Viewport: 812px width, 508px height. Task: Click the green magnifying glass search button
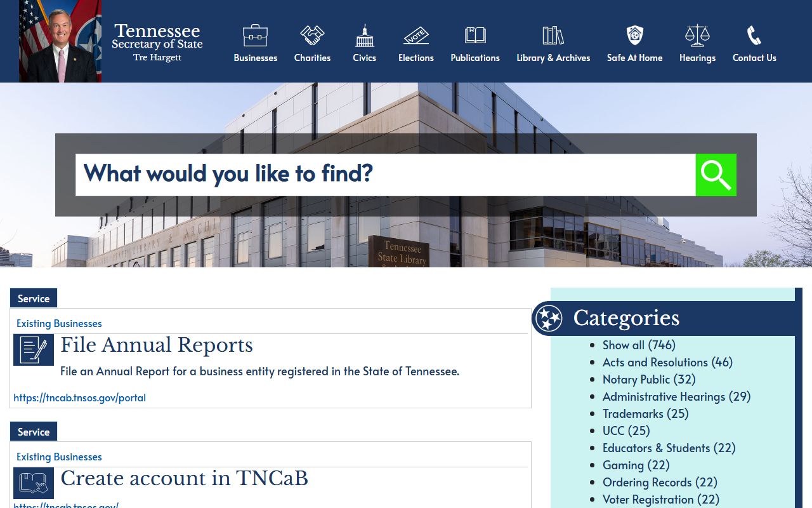point(716,175)
